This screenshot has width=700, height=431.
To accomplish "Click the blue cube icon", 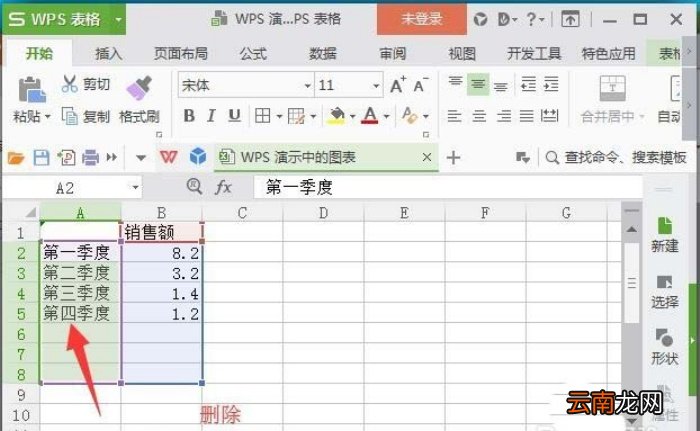I will tap(198, 157).
